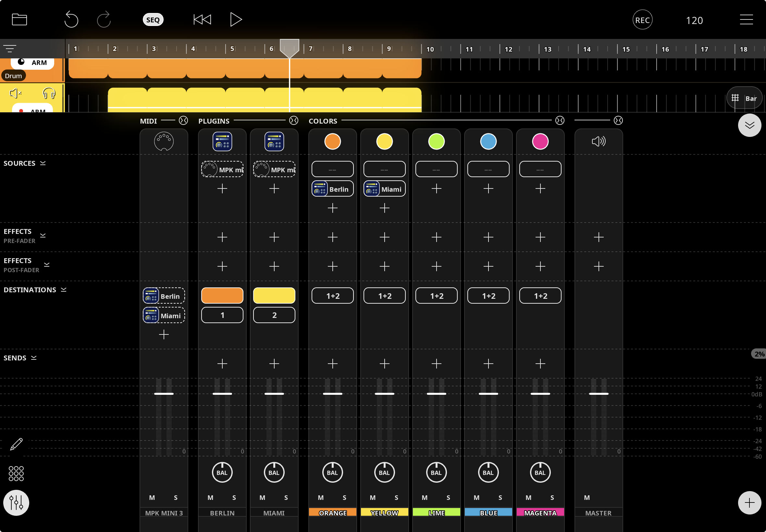The height and width of the screenshot is (532, 766).
Task: Open the file browser folder icon
Action: 19,19
